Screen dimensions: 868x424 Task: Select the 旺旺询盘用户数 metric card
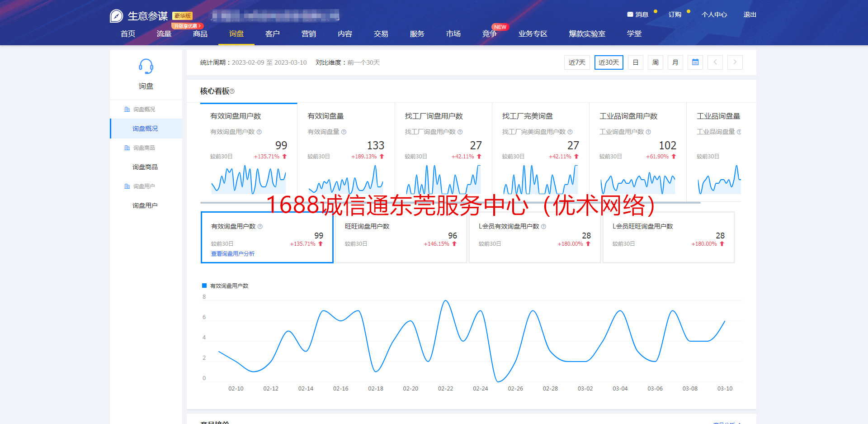coord(401,237)
